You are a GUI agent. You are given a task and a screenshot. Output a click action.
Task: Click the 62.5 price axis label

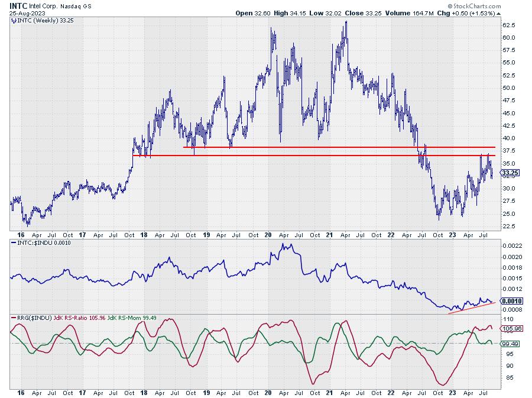click(508, 25)
